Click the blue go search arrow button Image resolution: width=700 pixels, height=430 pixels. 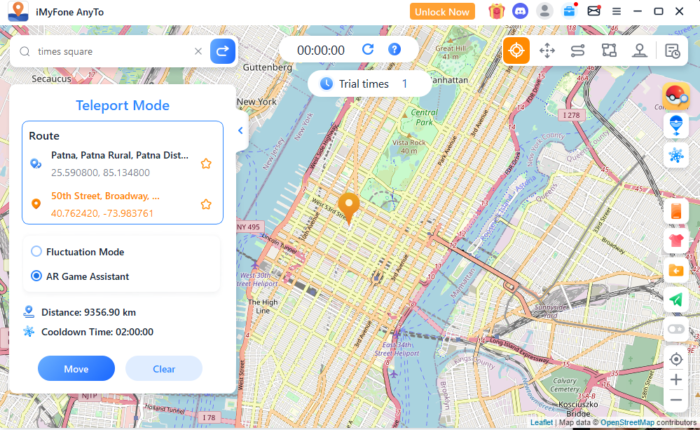point(222,51)
